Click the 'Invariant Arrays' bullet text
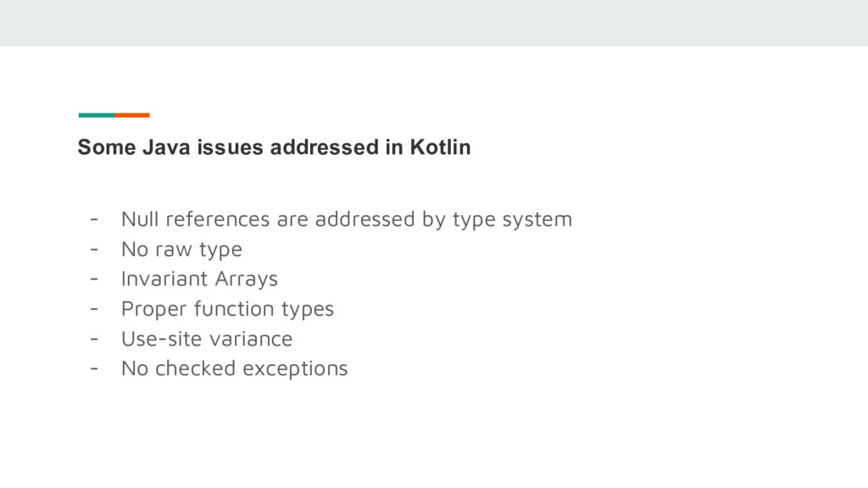 (x=199, y=279)
